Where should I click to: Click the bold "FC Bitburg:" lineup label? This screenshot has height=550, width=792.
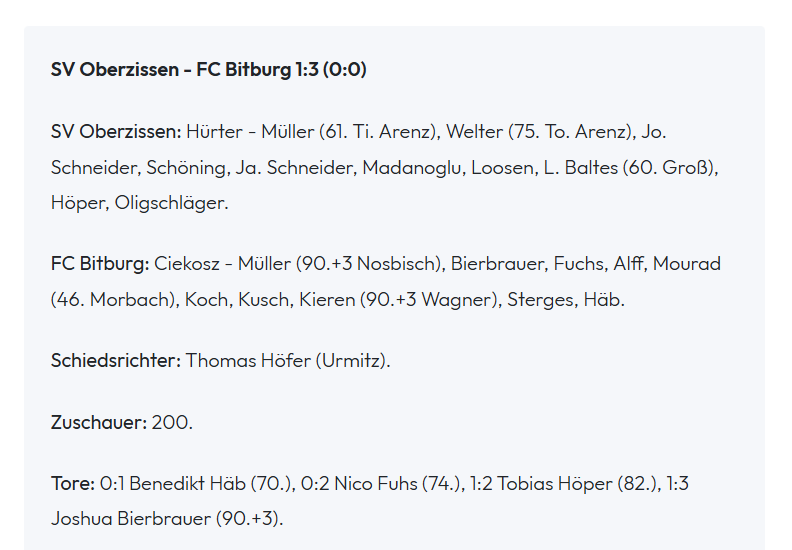100,264
